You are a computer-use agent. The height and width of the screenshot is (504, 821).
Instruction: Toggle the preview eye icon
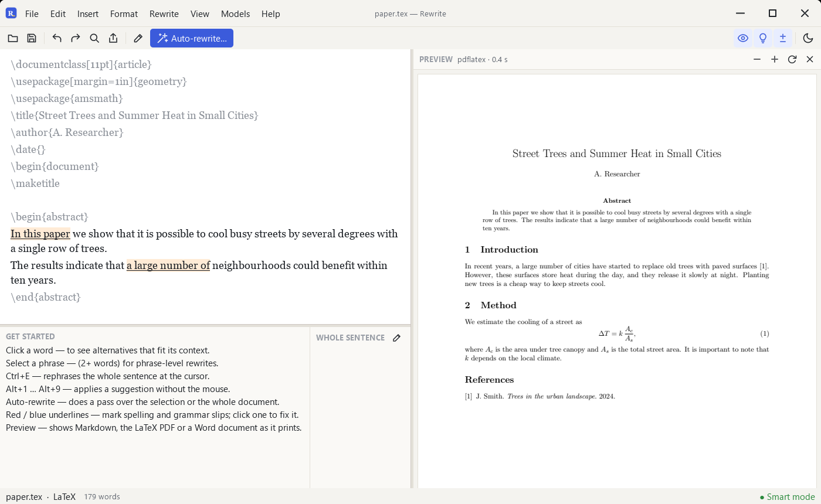tap(743, 38)
